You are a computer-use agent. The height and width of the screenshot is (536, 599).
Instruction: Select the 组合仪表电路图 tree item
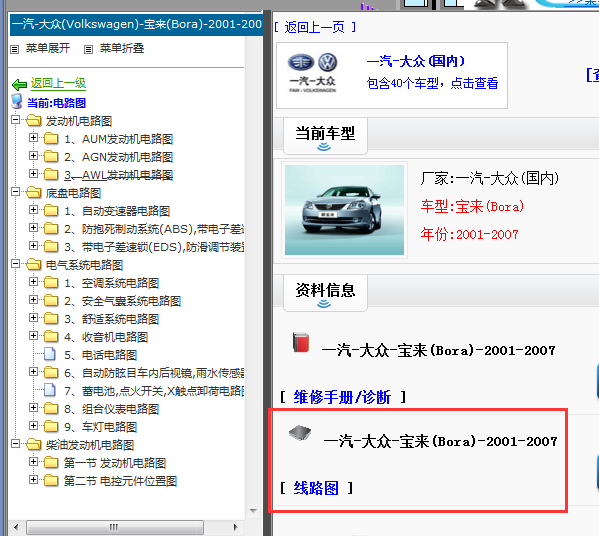click(x=112, y=409)
